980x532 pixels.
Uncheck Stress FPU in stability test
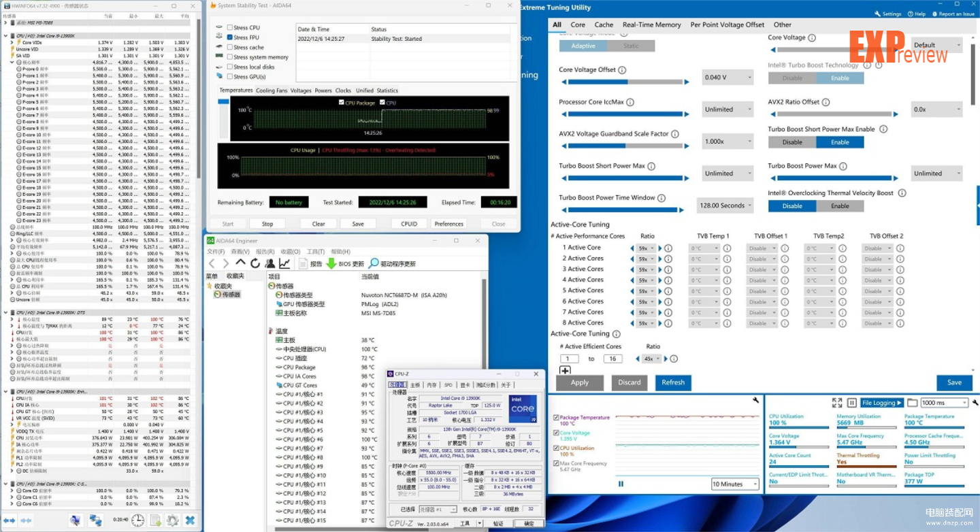click(x=229, y=37)
